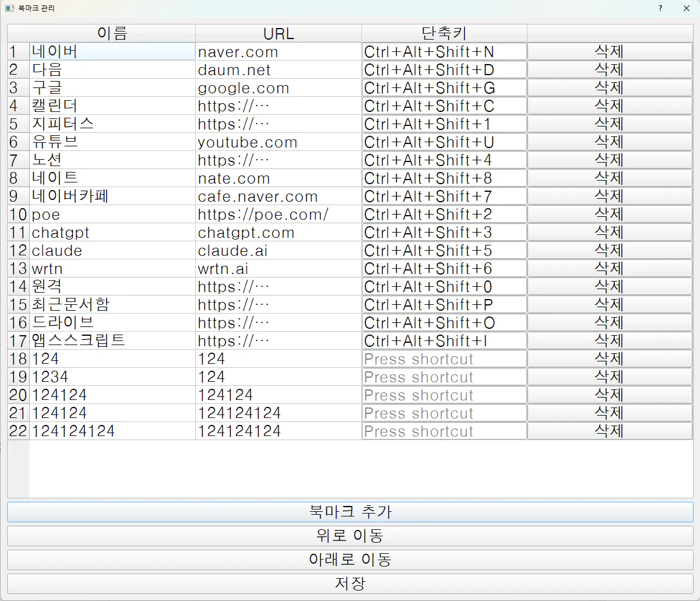
Task: Click row header number 17
Action: pyautogui.click(x=18, y=340)
